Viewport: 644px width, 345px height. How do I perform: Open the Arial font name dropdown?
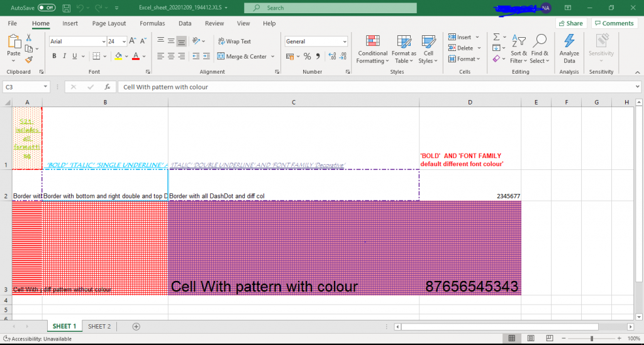(x=104, y=42)
